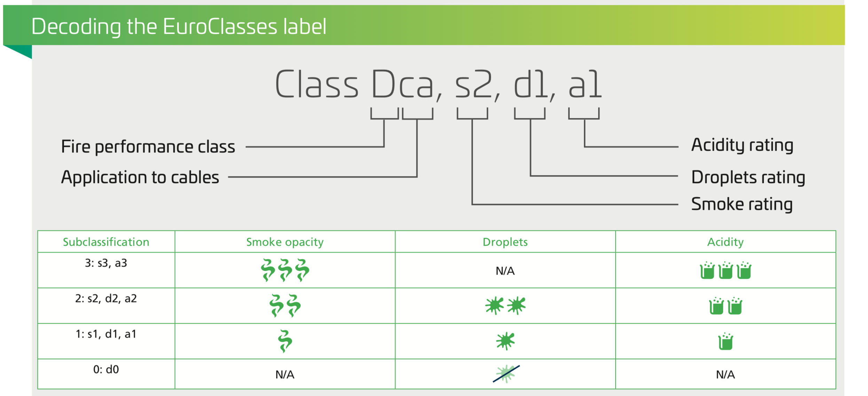Image resolution: width=868 pixels, height=396 pixels.
Task: Click the 'Acidity rating' label
Action: click(x=742, y=145)
